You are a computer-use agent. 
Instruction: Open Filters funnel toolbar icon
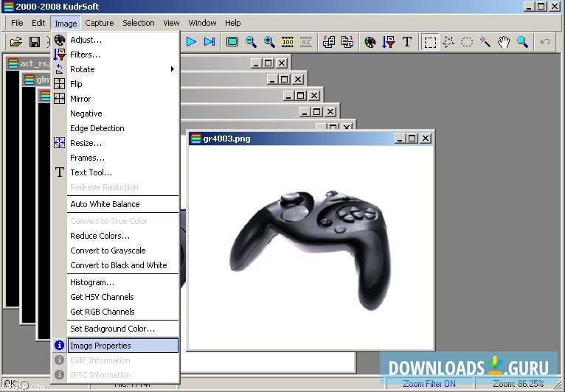[x=389, y=42]
